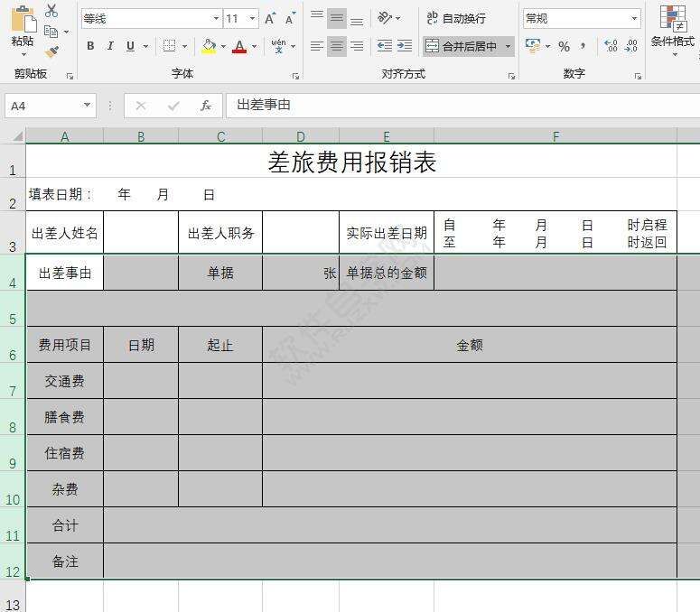Toggle italic formatting
700x612 pixels.
[110, 46]
